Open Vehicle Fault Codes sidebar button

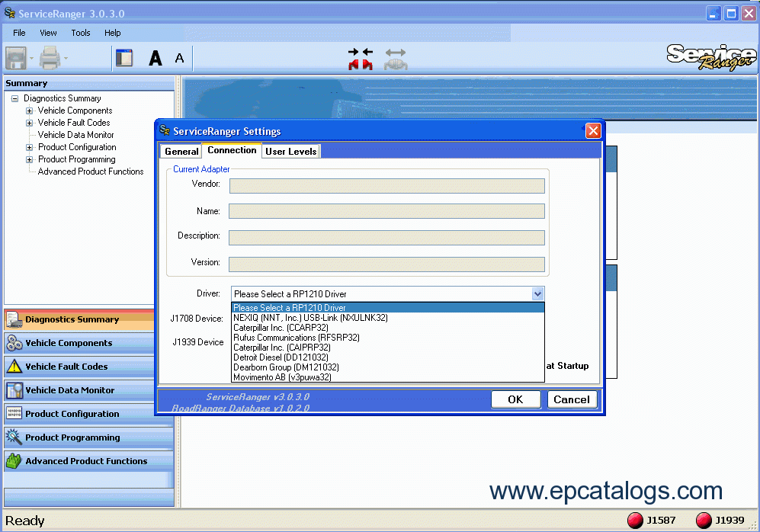(79, 367)
